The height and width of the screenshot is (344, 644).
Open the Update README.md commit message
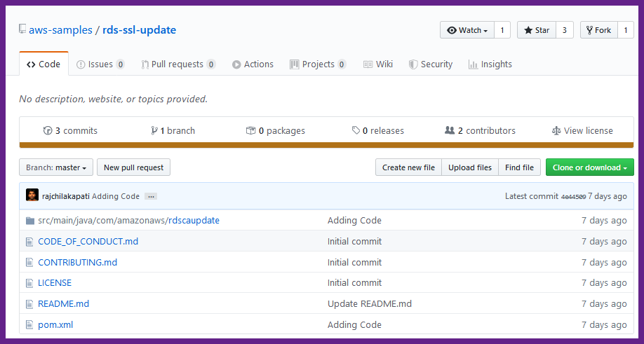[370, 304]
